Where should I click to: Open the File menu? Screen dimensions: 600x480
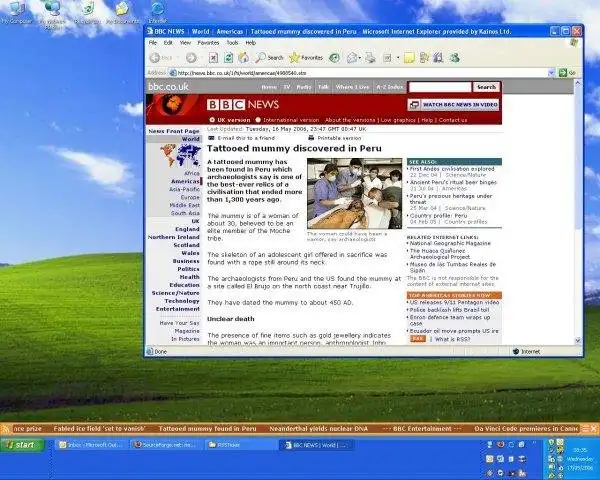pos(153,42)
